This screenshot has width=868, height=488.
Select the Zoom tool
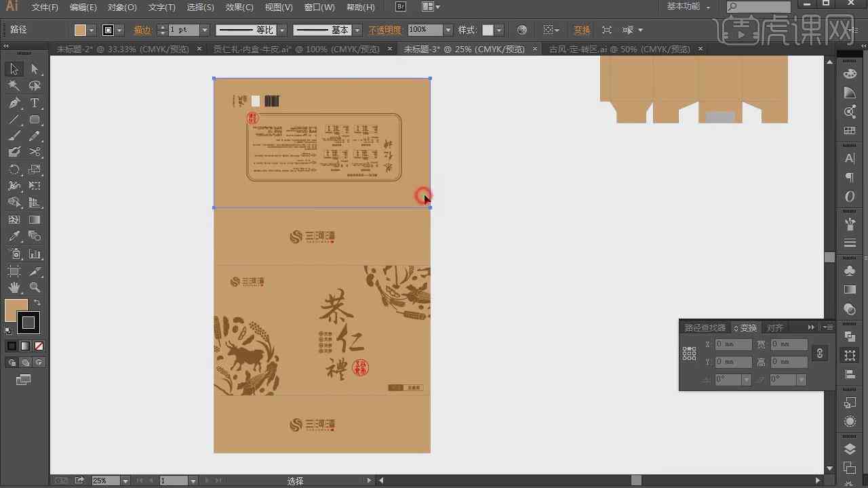tap(35, 288)
